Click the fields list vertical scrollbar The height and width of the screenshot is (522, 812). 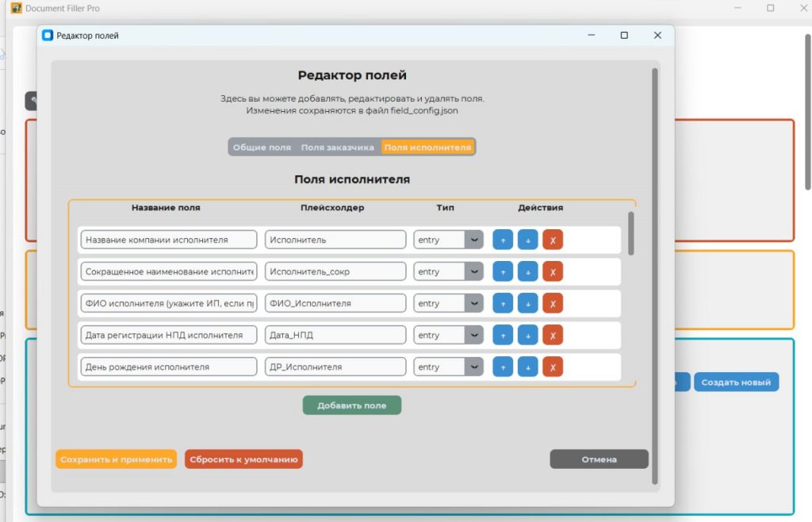click(x=631, y=234)
